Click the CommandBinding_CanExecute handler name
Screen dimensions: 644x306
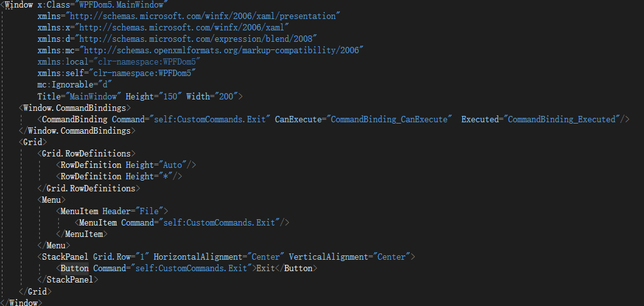390,119
